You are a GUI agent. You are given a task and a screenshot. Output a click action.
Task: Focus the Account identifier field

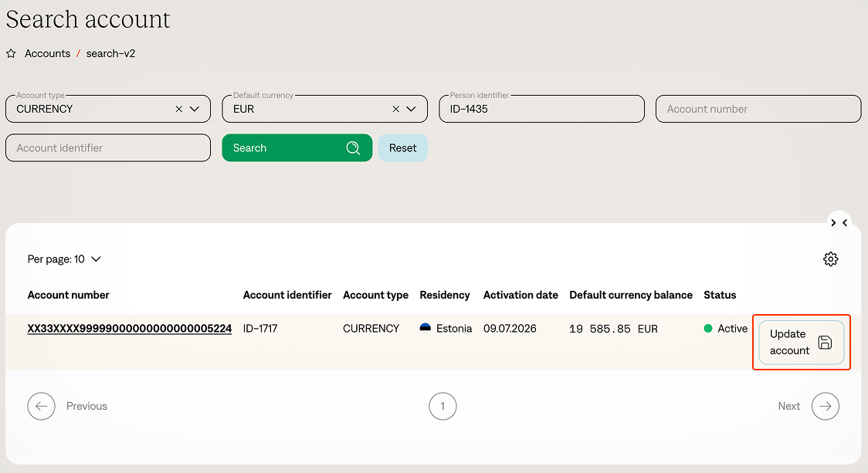[x=107, y=148]
